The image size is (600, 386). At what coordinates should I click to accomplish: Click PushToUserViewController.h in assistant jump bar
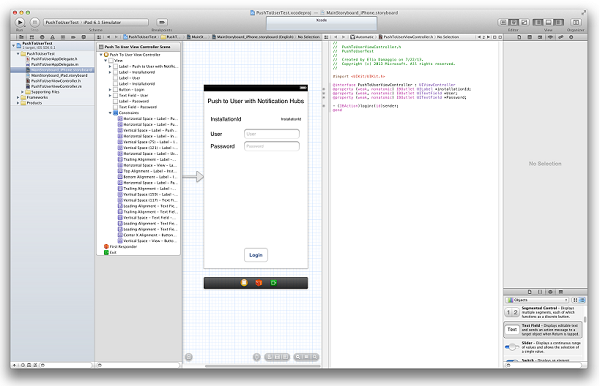[406, 37]
